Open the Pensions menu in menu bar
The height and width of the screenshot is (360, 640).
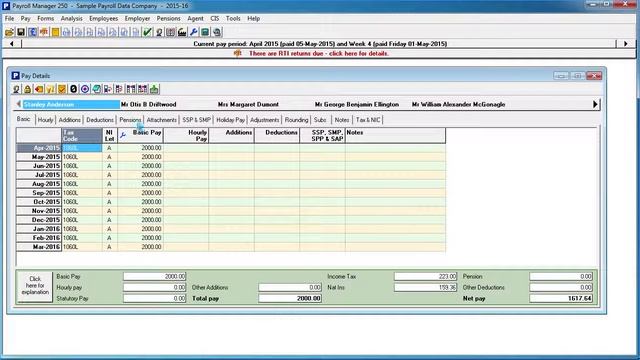[169, 18]
